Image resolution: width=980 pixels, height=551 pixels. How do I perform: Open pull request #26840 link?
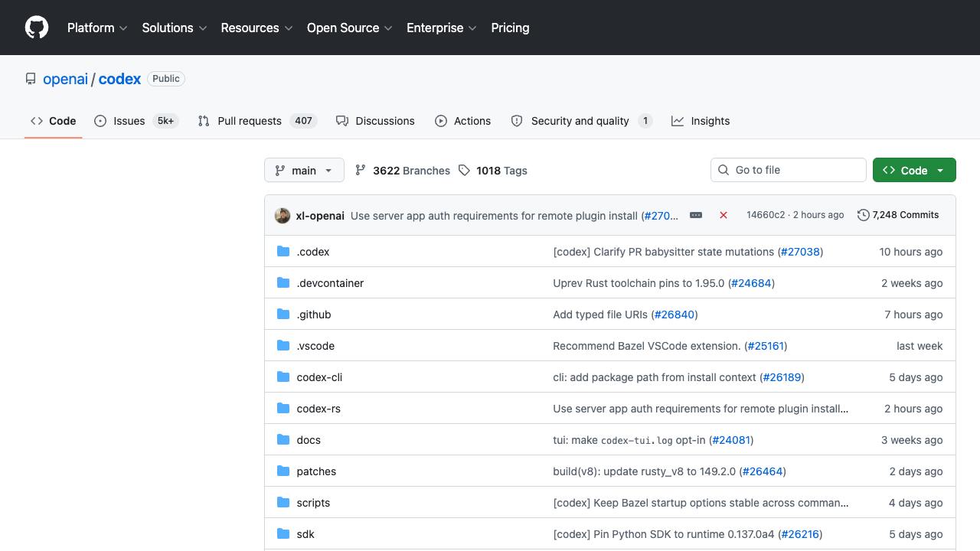[x=675, y=315]
